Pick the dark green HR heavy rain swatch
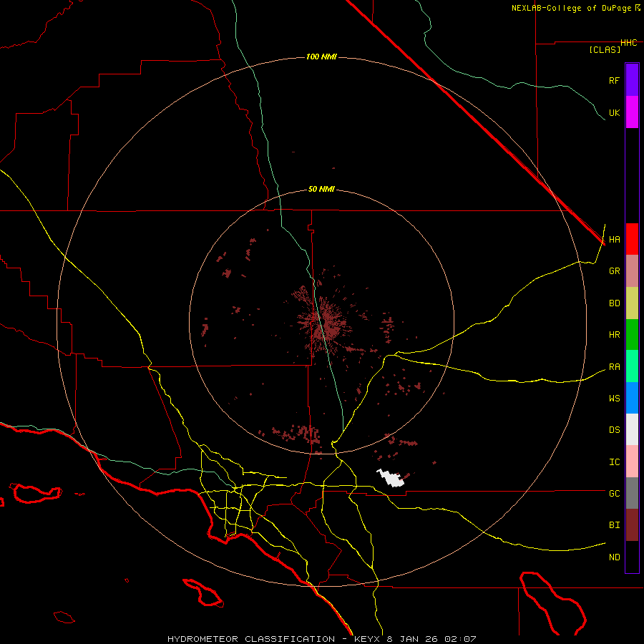 [632, 334]
